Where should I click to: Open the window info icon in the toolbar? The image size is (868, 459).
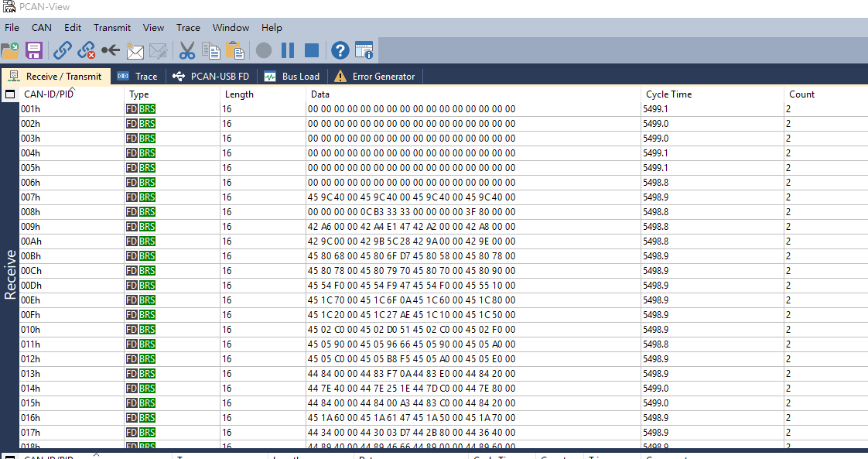point(364,50)
